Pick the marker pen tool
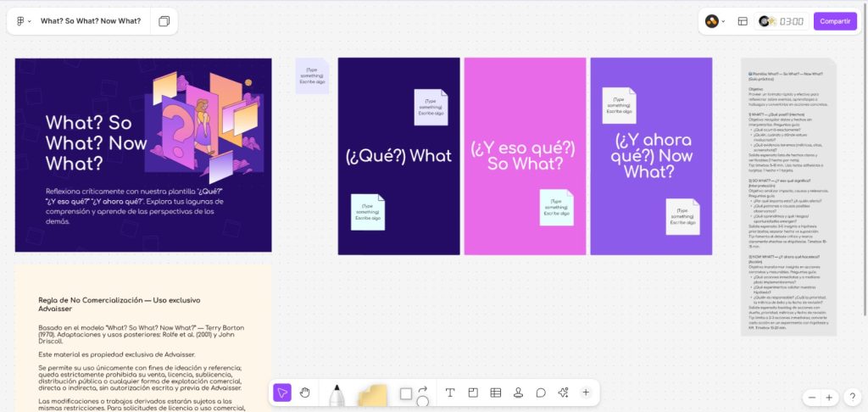The width and height of the screenshot is (868, 412). click(337, 395)
